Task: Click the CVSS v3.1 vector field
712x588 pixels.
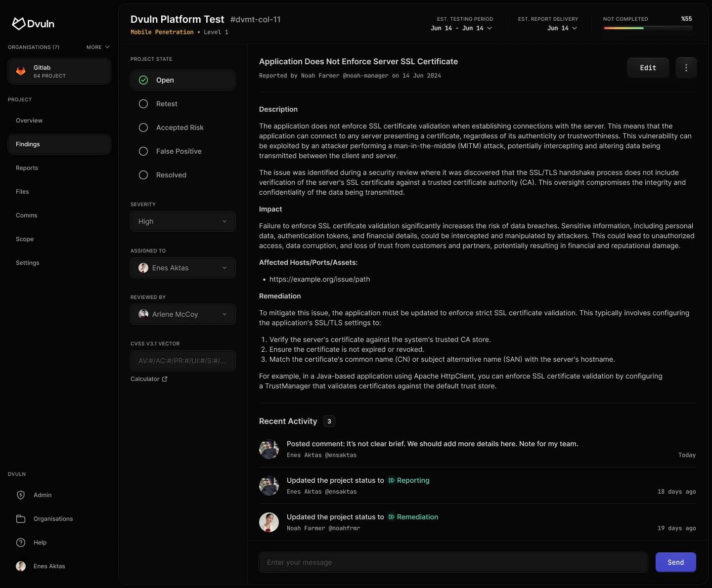Action: click(x=183, y=361)
